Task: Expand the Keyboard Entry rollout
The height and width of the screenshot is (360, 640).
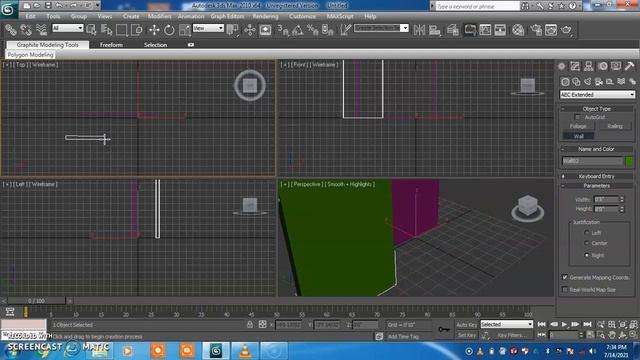Action: 596,176
